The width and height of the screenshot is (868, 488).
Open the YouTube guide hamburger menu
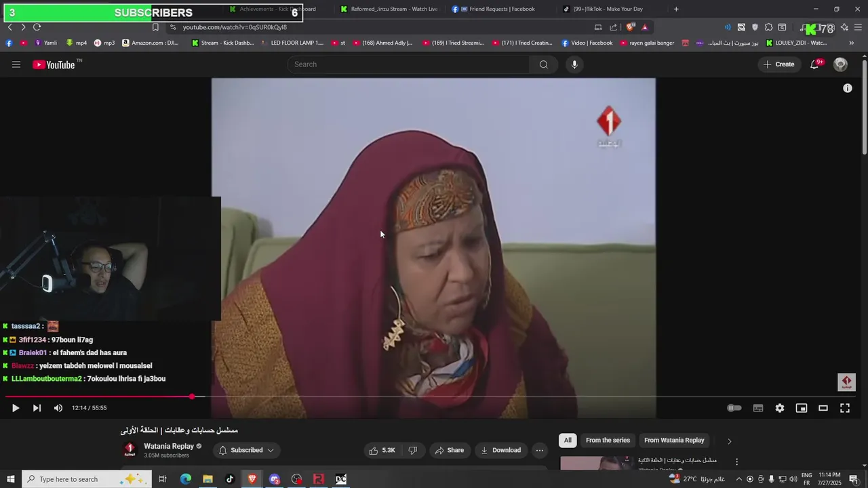click(x=16, y=64)
